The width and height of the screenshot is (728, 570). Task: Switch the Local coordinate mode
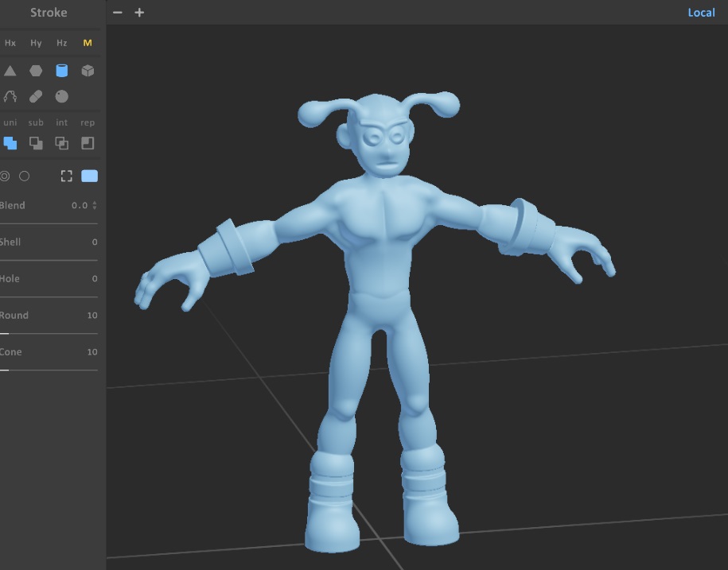[701, 13]
